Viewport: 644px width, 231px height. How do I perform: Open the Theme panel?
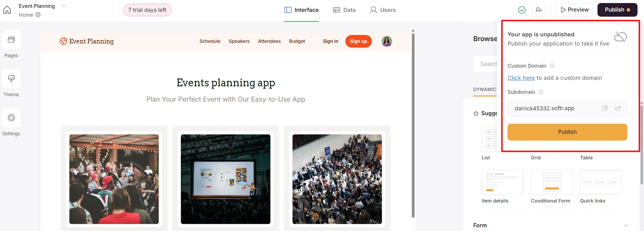11,79
